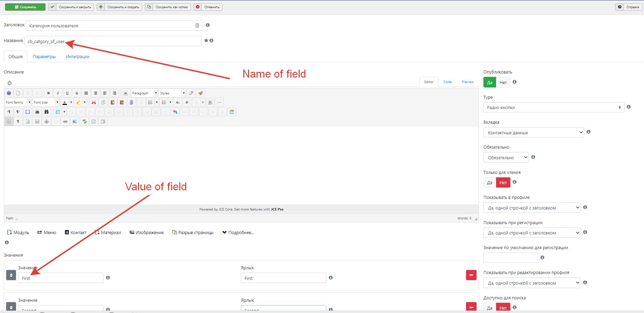This screenshot has width=644, height=313.
Task: Switch to the Параметры tab
Action: coord(44,57)
